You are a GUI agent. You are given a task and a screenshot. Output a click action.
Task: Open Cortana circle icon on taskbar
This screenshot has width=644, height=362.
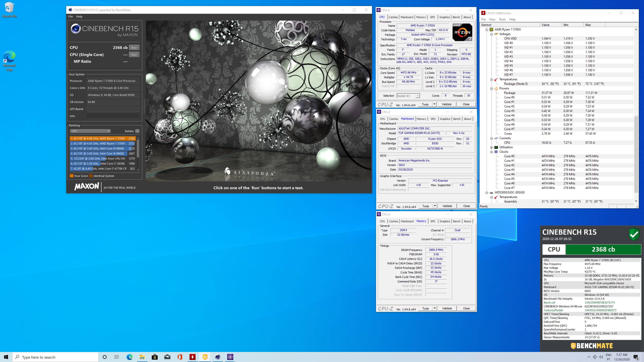click(105, 357)
